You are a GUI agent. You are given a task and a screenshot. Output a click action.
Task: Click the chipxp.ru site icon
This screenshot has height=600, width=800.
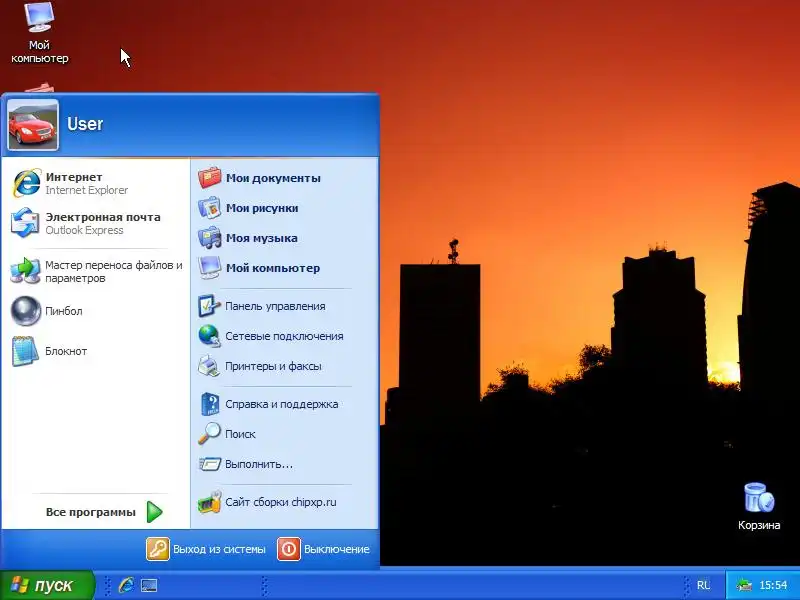point(209,502)
